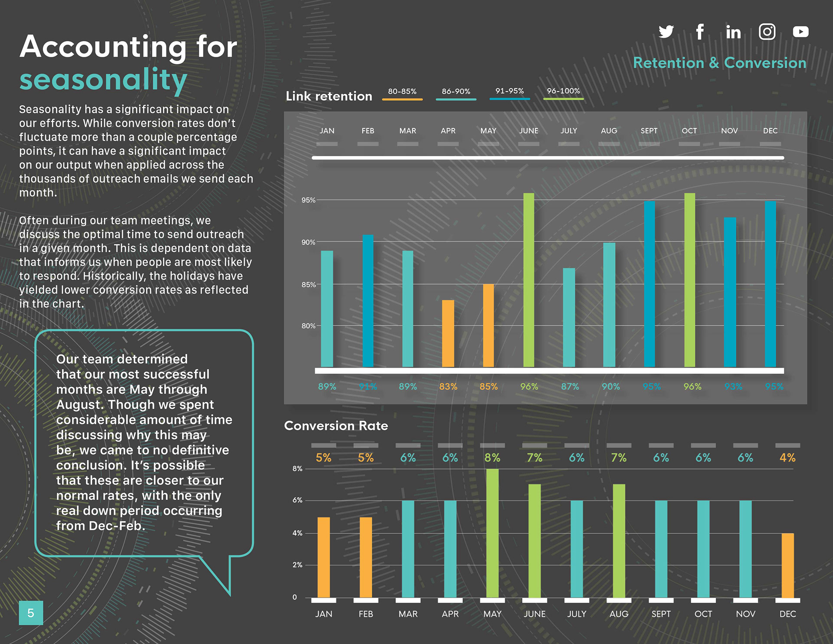Click the 80% axis label in retention chart
This screenshot has width=833, height=644.
point(308,326)
